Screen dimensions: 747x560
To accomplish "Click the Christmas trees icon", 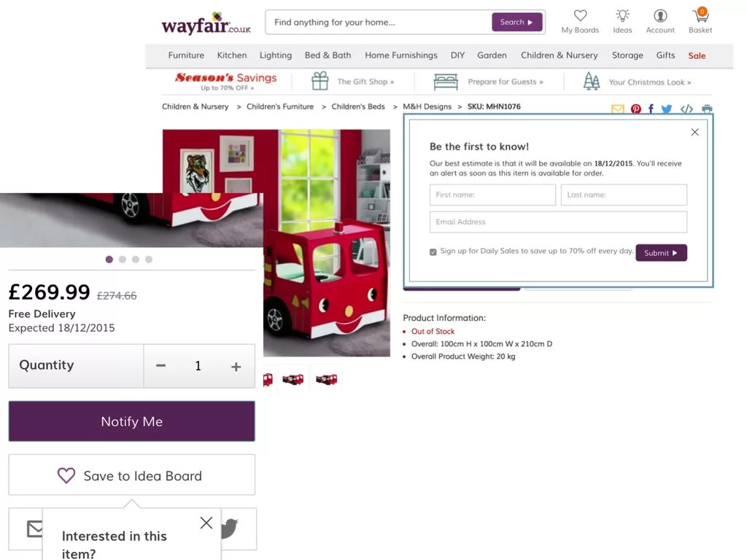I will [591, 82].
